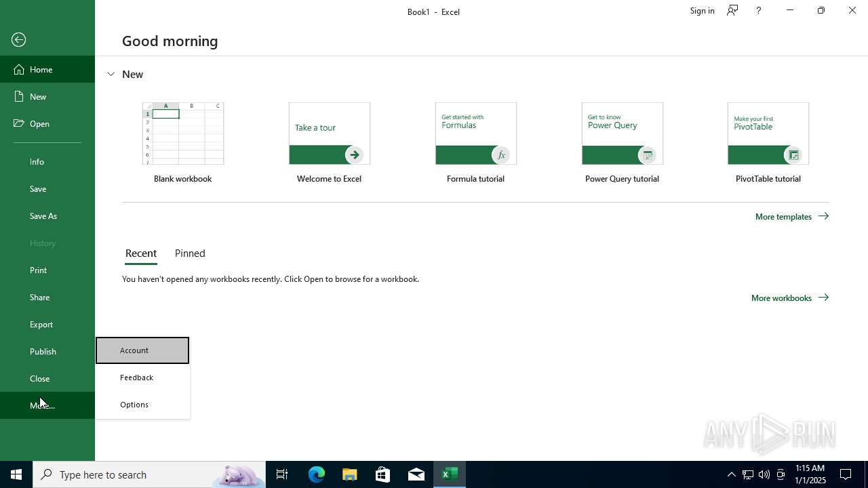
Task: Open the Mail app from the taskbar
Action: pyautogui.click(x=416, y=474)
